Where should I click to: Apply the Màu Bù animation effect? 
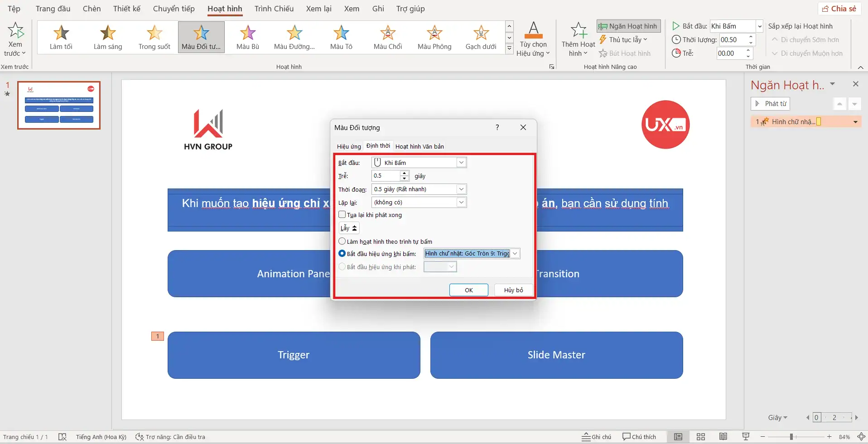[x=248, y=37]
